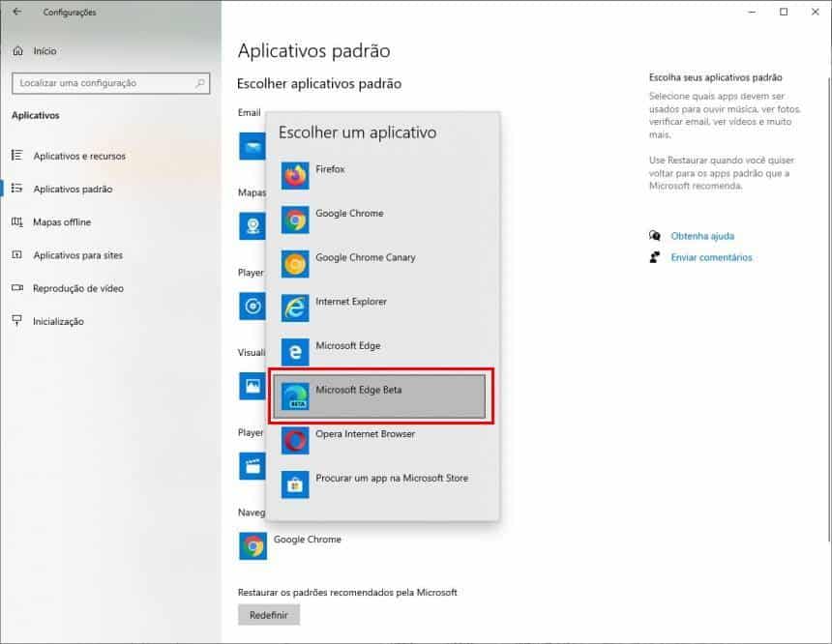The image size is (832, 644).
Task: Click the Início home icon
Action: point(18,51)
